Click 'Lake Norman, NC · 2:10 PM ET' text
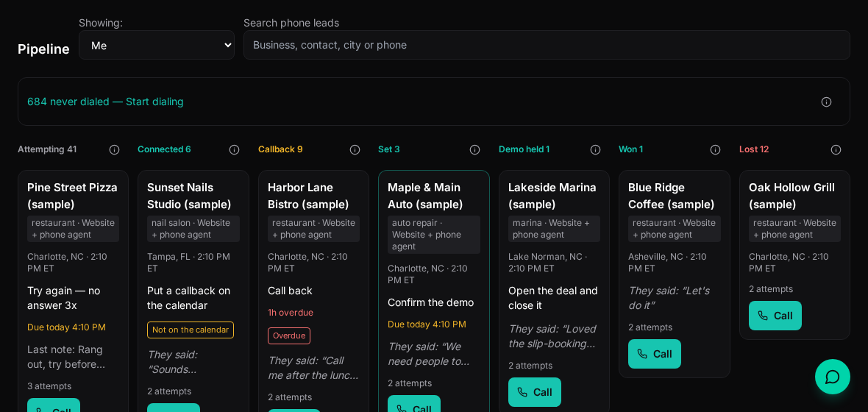 [x=548, y=263]
